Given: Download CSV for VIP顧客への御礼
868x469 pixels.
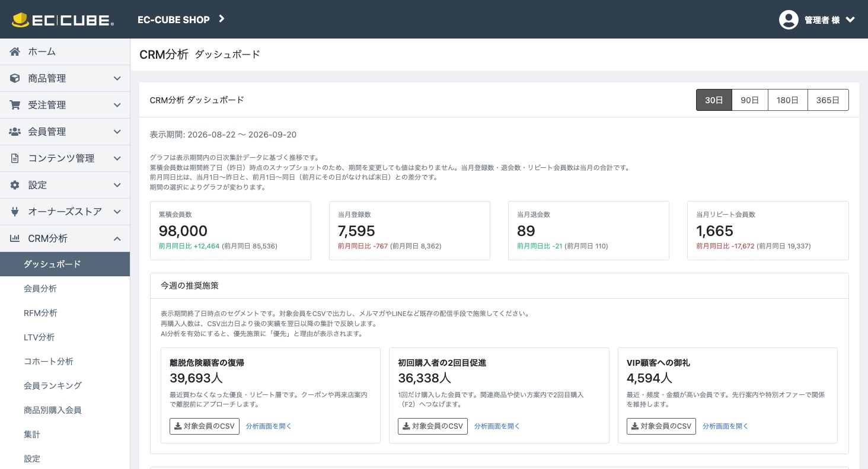Looking at the screenshot, I should coord(662,426).
